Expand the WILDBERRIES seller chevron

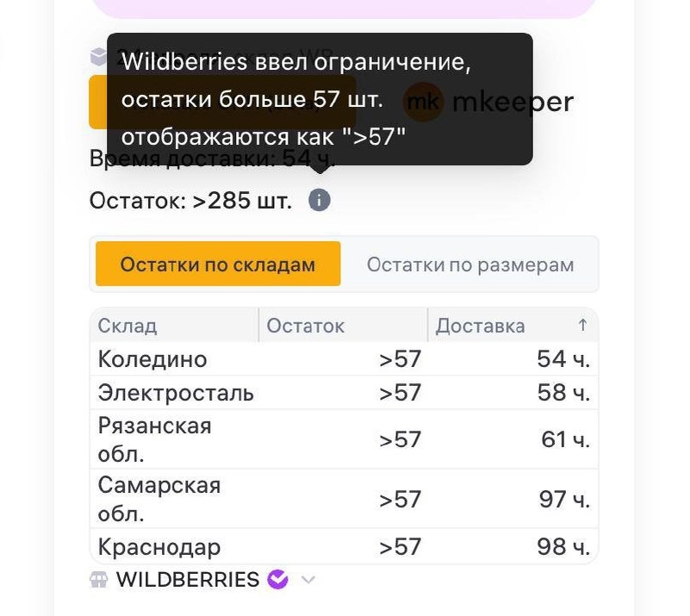(308, 580)
